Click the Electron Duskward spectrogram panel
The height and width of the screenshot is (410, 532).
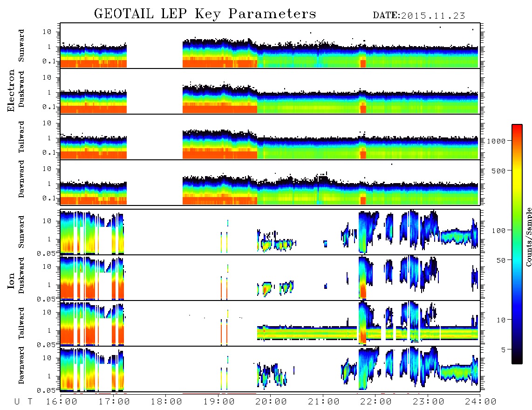[x=270, y=91]
